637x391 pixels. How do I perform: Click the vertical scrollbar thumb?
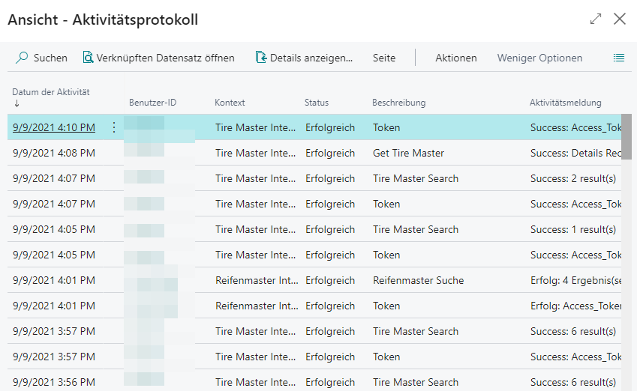coord(626,137)
